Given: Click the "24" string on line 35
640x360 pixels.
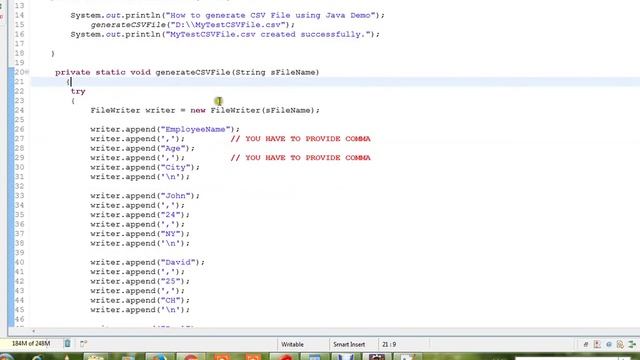Looking at the screenshot, I should point(171,215).
